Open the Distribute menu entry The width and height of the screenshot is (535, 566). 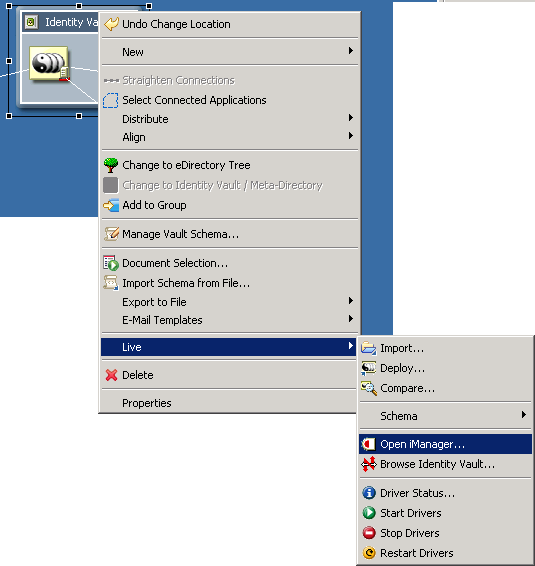[230, 119]
